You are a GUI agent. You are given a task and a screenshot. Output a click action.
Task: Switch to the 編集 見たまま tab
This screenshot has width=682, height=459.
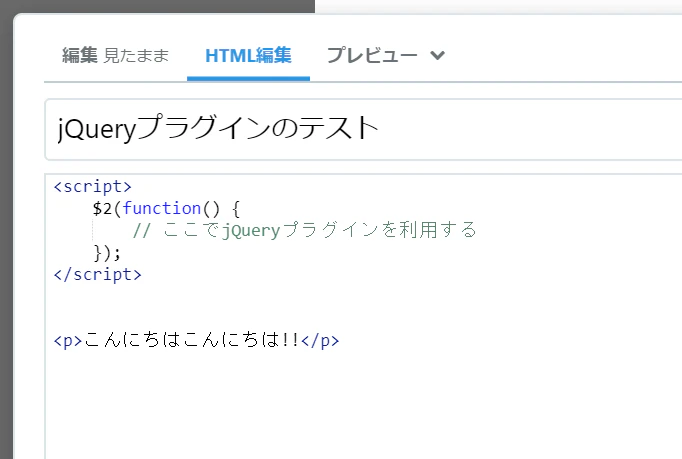pos(115,56)
